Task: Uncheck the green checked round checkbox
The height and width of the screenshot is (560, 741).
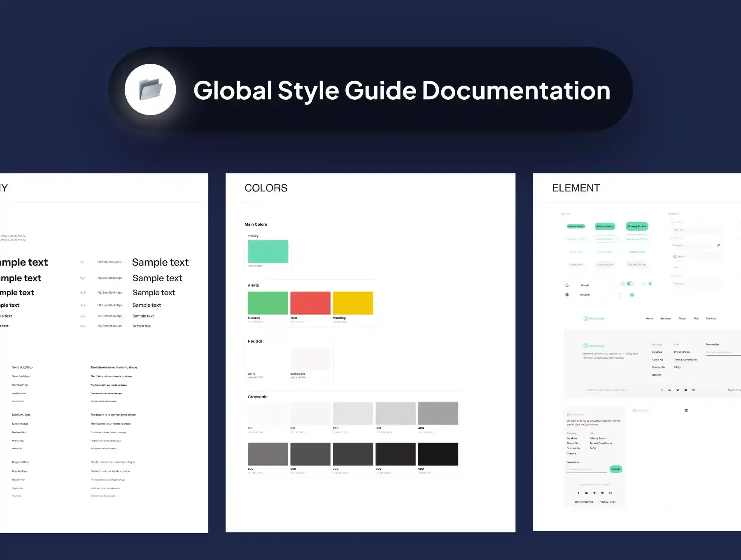Action: coord(632,295)
